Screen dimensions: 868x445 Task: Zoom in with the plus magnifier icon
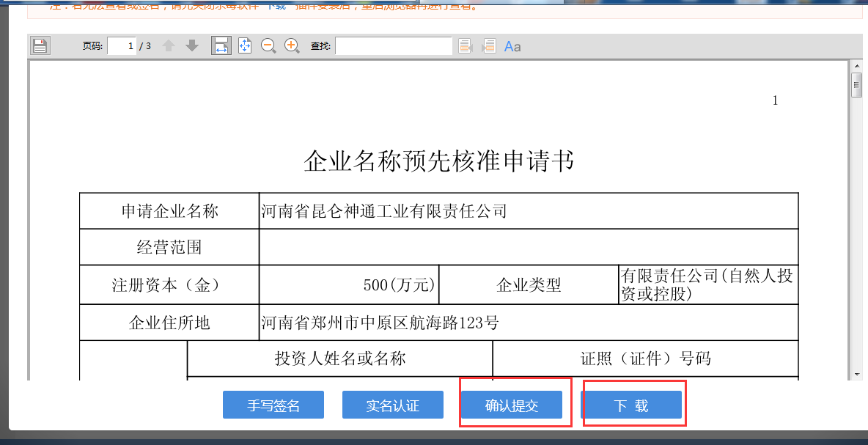(x=292, y=45)
